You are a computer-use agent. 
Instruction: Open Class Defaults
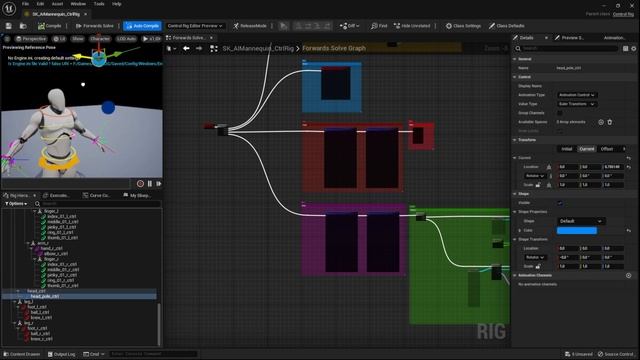(507, 26)
